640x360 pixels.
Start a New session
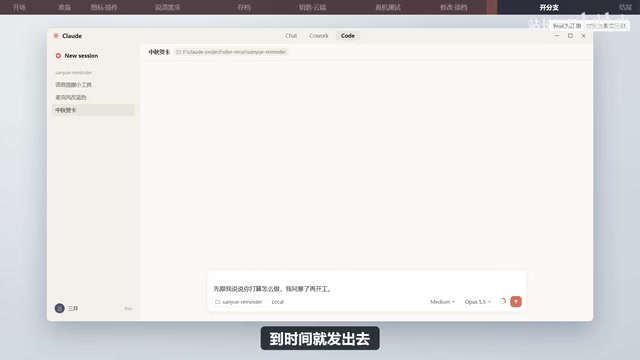(x=77, y=56)
